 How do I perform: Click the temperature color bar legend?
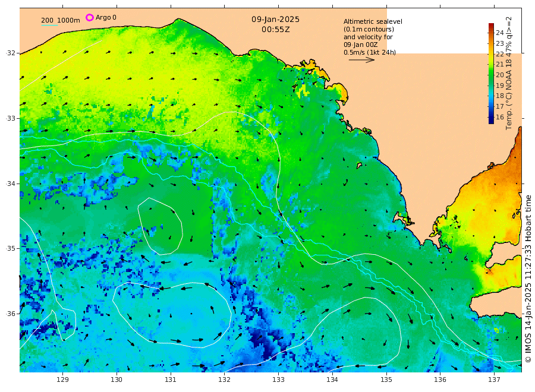491,73
